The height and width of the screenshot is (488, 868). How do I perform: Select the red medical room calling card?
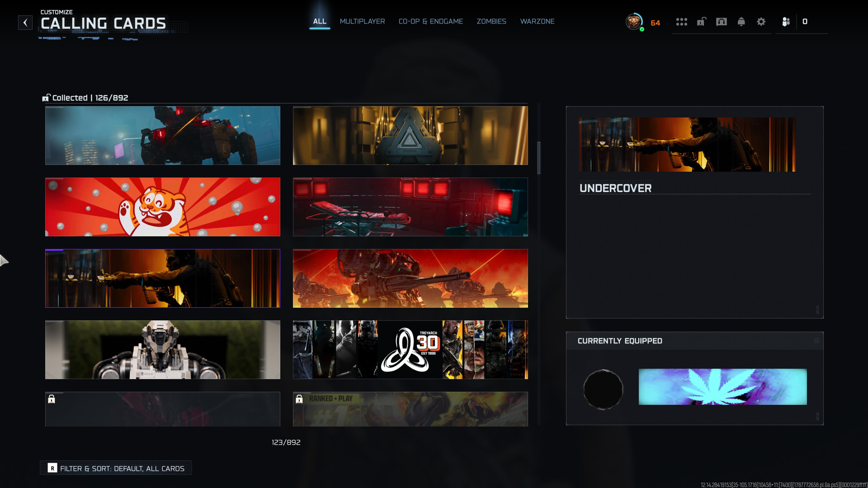[410, 207]
